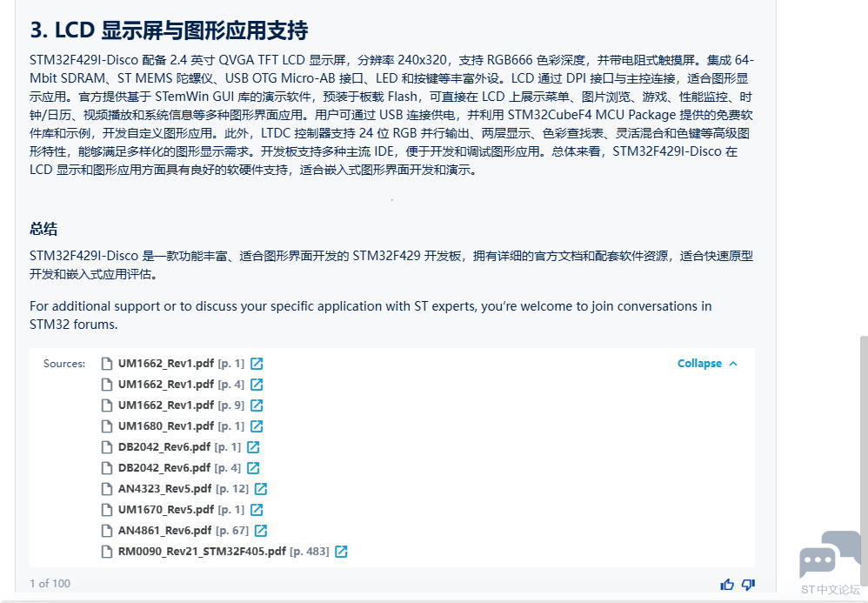Click heading '3. LCD 显示屏与图形应用支持'
The width and height of the screenshot is (868, 603).
click(x=169, y=30)
